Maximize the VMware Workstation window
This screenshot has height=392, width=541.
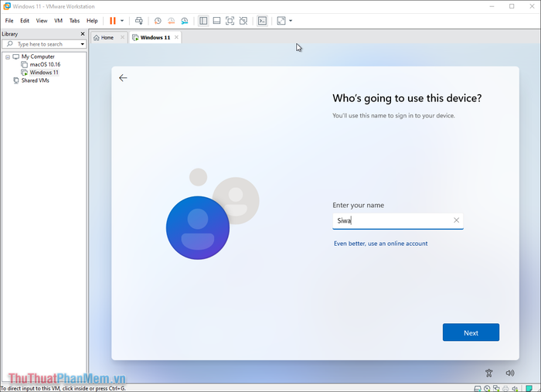tap(512, 6)
